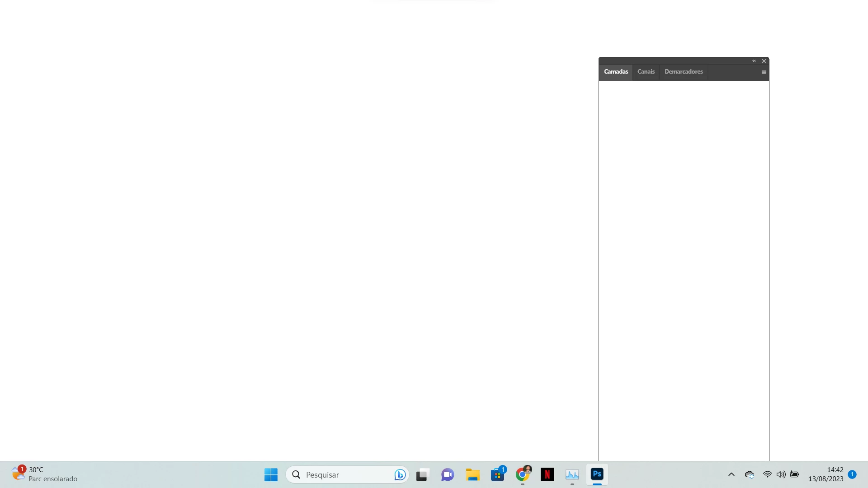Screen dimensions: 868x488
Task: Open the volume control in system tray
Action: pos(781,474)
